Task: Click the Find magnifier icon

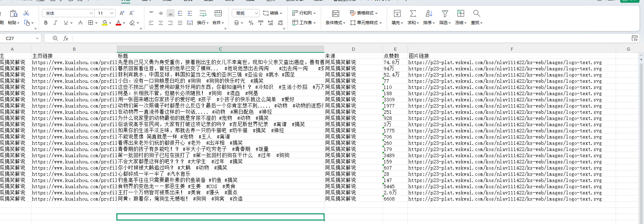Action: coord(477,13)
